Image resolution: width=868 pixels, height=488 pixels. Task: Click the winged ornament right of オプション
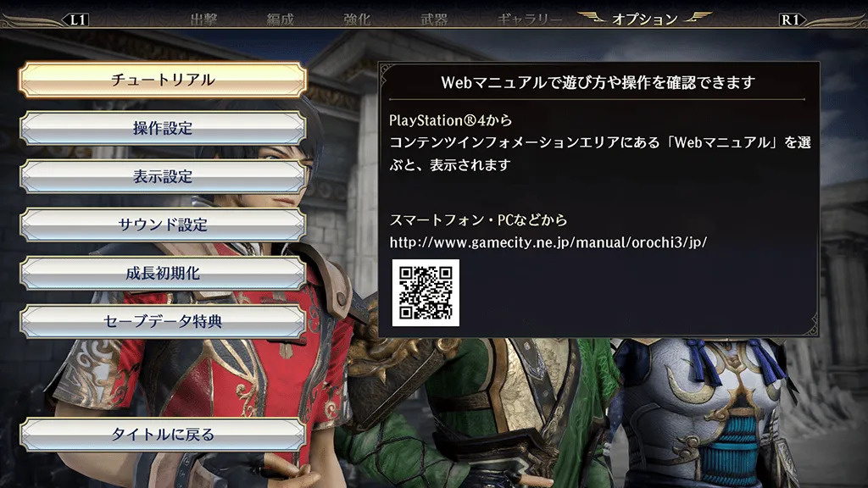698,17
